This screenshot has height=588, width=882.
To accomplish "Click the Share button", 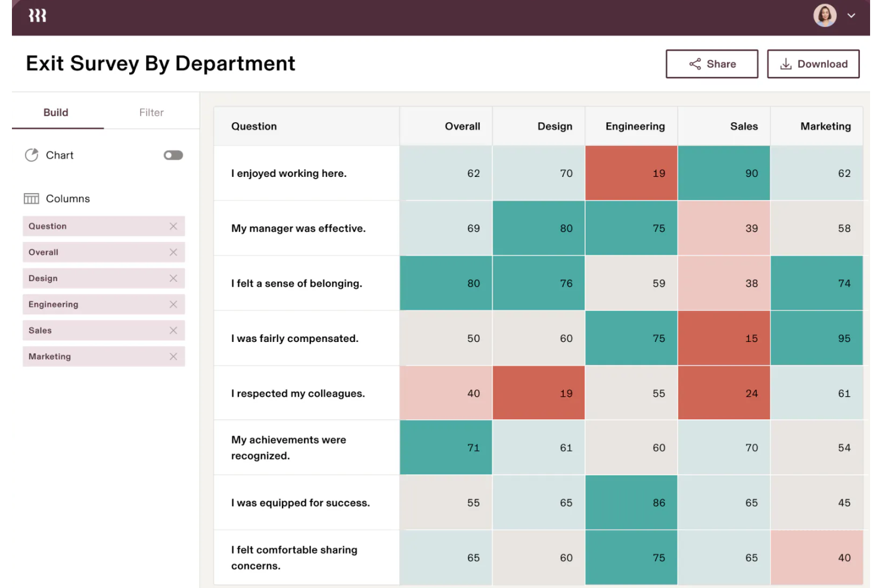I will click(x=712, y=64).
